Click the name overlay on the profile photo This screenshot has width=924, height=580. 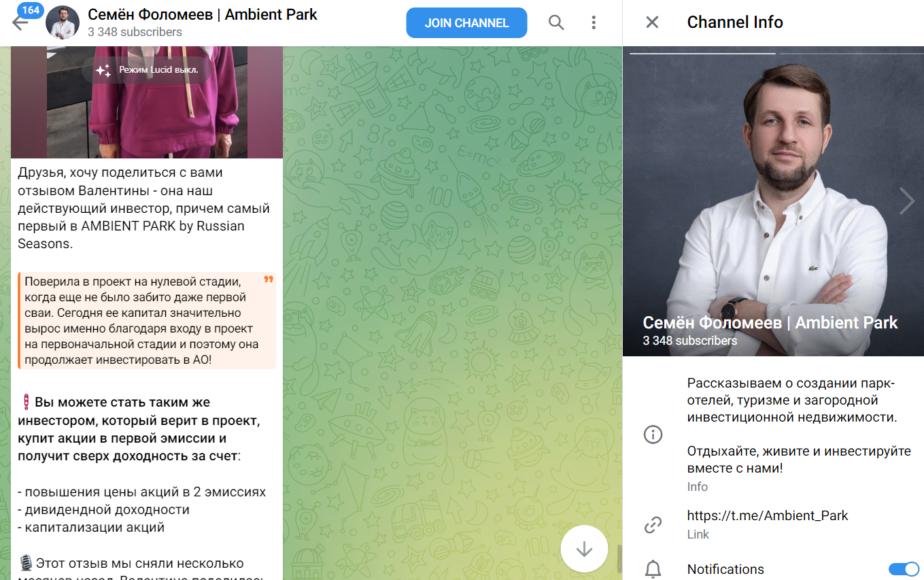pyautogui.click(x=770, y=323)
